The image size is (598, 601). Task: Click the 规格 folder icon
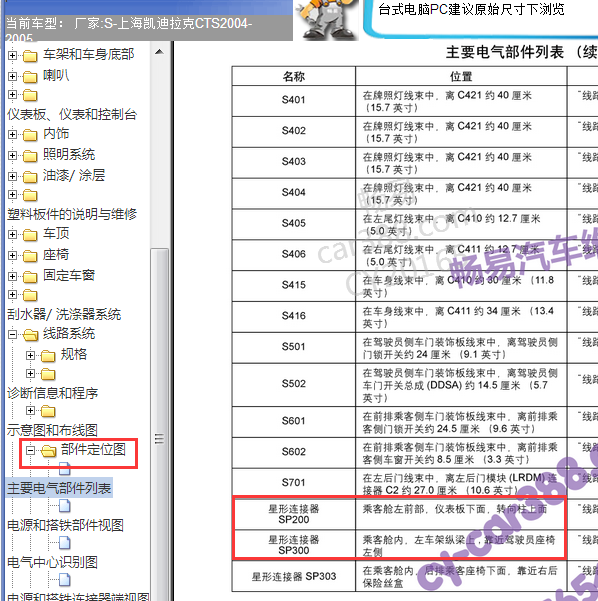48,356
